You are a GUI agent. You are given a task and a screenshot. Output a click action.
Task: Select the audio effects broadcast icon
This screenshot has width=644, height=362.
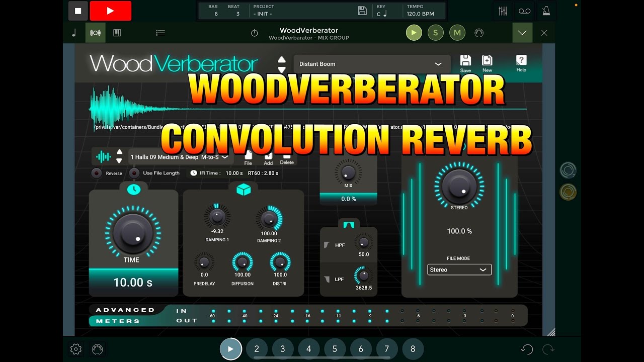(x=95, y=33)
